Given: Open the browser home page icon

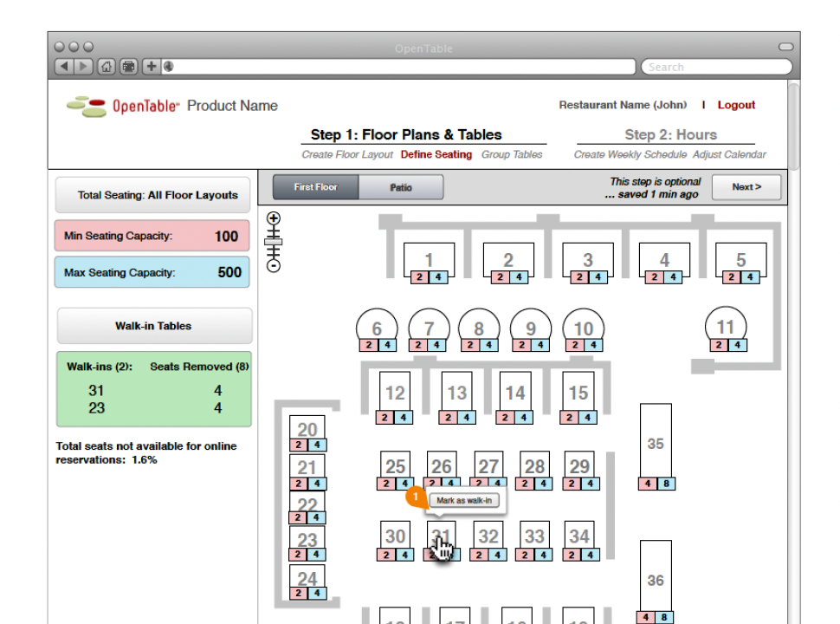Looking at the screenshot, I should (x=106, y=67).
